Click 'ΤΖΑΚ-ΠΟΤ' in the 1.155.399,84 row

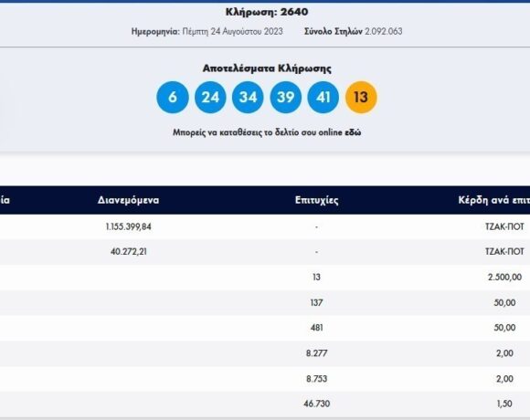(x=504, y=226)
